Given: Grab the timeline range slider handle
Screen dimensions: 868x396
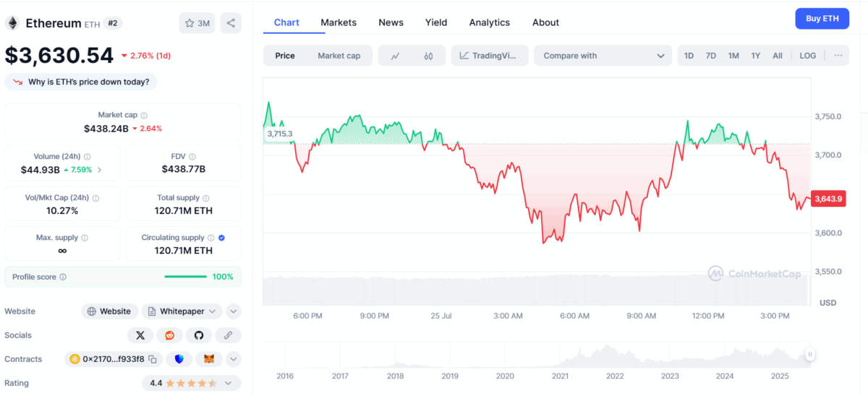Looking at the screenshot, I should [x=810, y=355].
